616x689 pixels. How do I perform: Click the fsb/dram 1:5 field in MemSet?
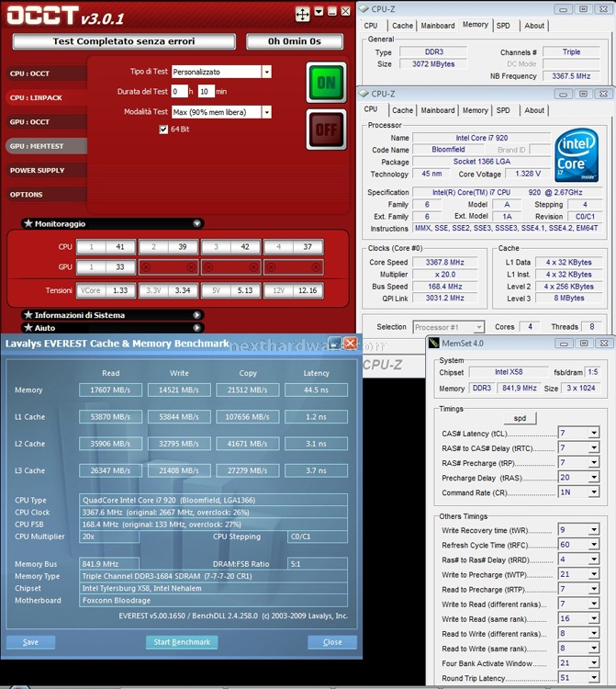click(593, 372)
